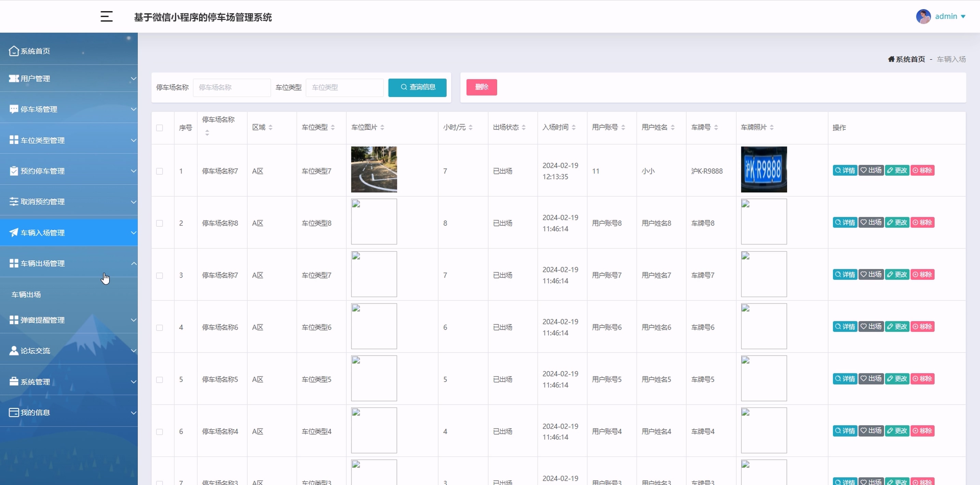Expand the 预约停车管理 menu chevron
Image resolution: width=980 pixels, height=485 pixels.
point(134,171)
